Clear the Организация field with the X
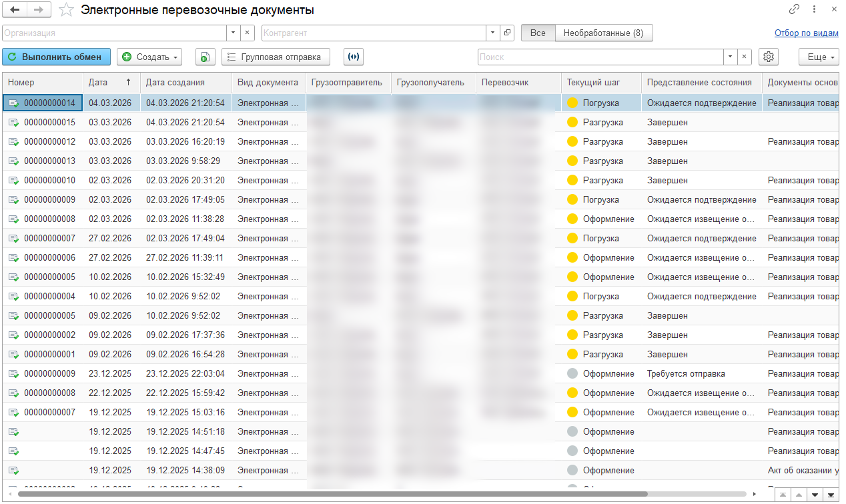 (x=248, y=33)
